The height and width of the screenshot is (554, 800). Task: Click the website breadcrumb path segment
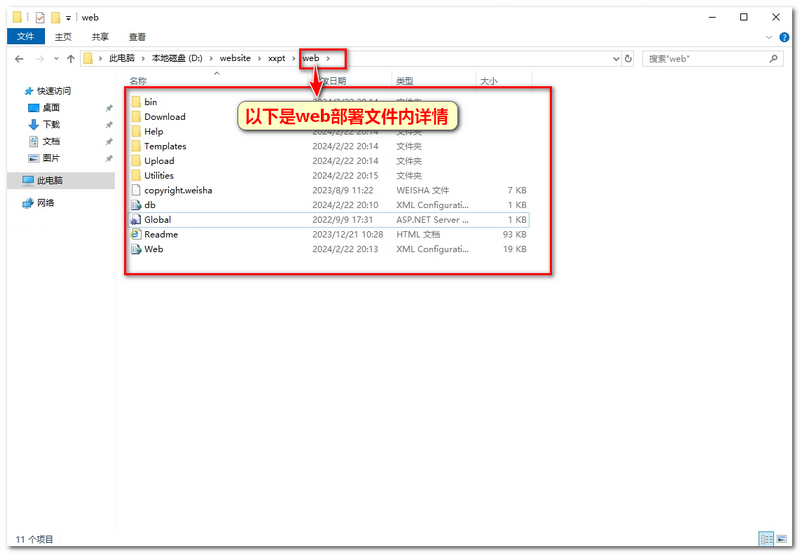(235, 59)
